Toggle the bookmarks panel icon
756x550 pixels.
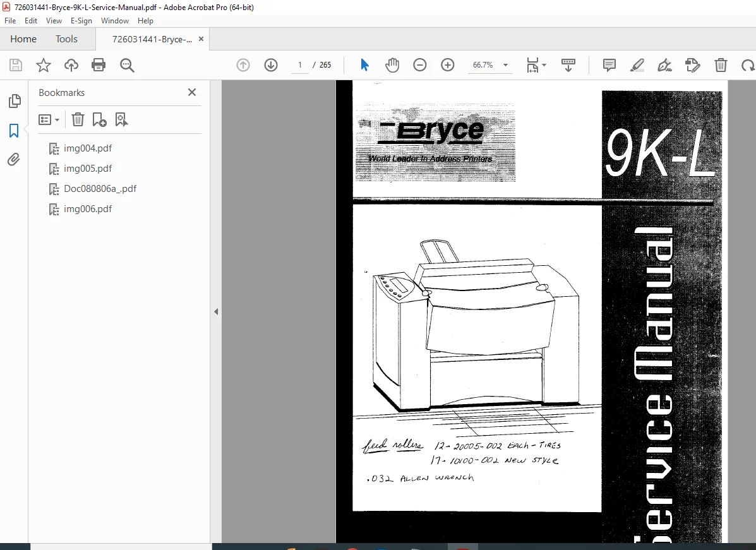[x=14, y=131]
